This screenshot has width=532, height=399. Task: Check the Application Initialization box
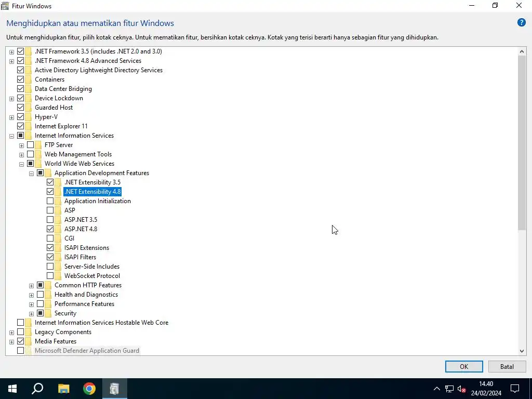[x=50, y=201]
